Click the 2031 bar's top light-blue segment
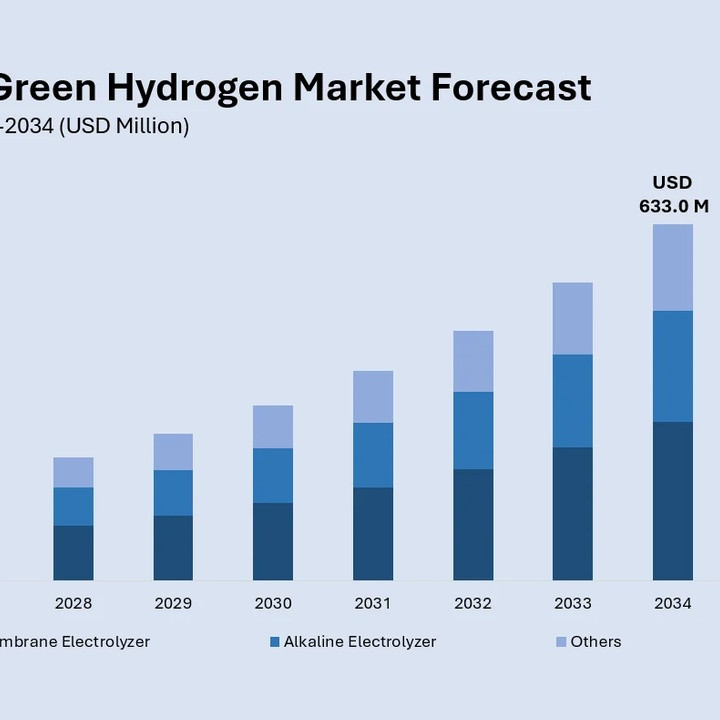Image resolution: width=720 pixels, height=720 pixels. tap(373, 397)
